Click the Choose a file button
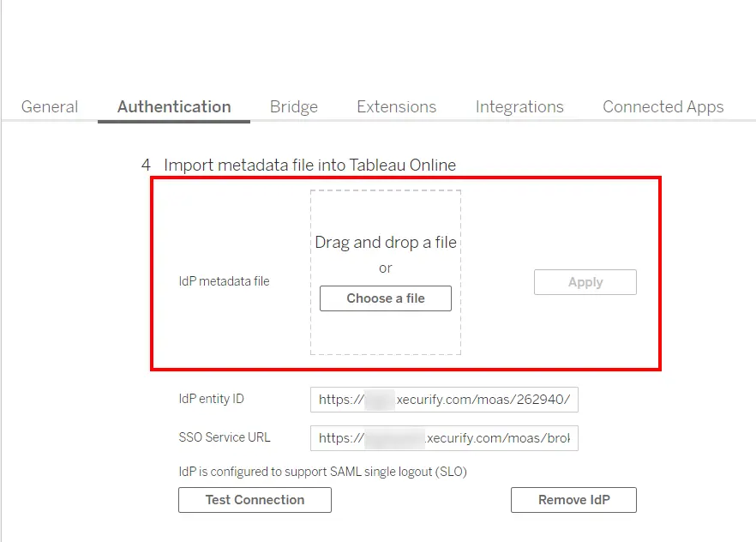 [x=385, y=298]
